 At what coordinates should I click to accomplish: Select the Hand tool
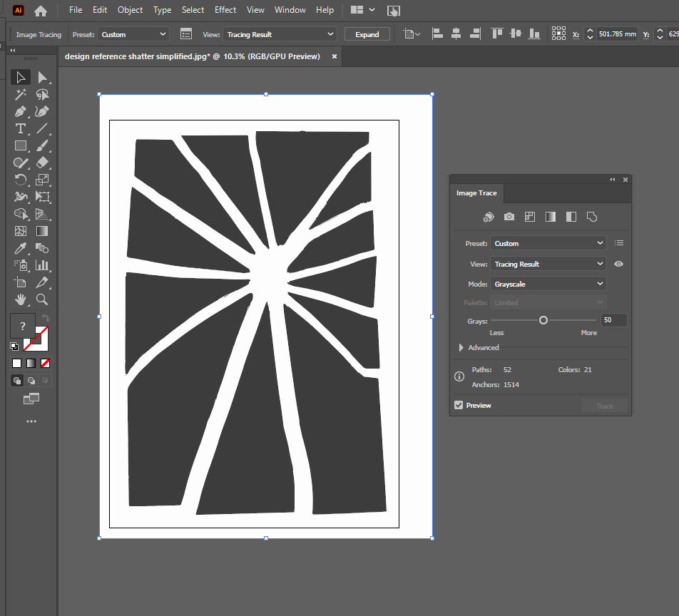pos(21,299)
